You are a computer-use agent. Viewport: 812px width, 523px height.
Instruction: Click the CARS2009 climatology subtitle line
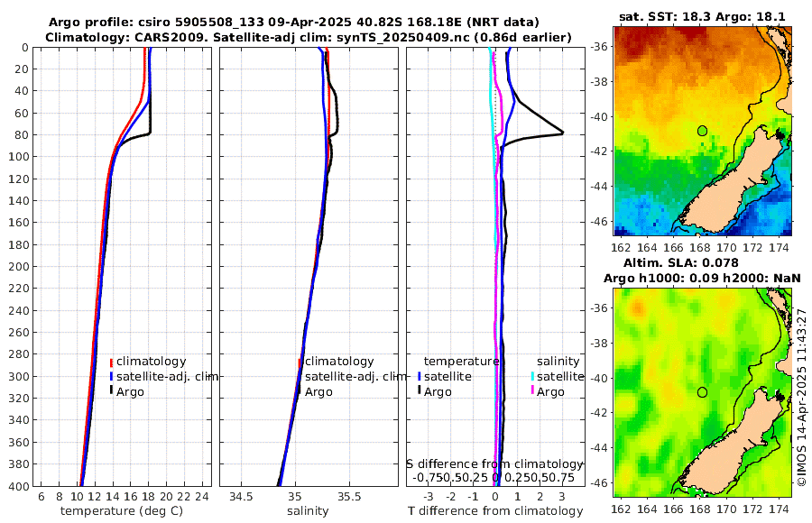click(x=307, y=37)
